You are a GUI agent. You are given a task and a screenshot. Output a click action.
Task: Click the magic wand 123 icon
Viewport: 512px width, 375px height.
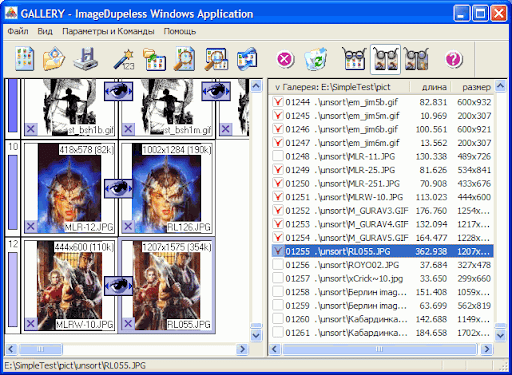124,60
